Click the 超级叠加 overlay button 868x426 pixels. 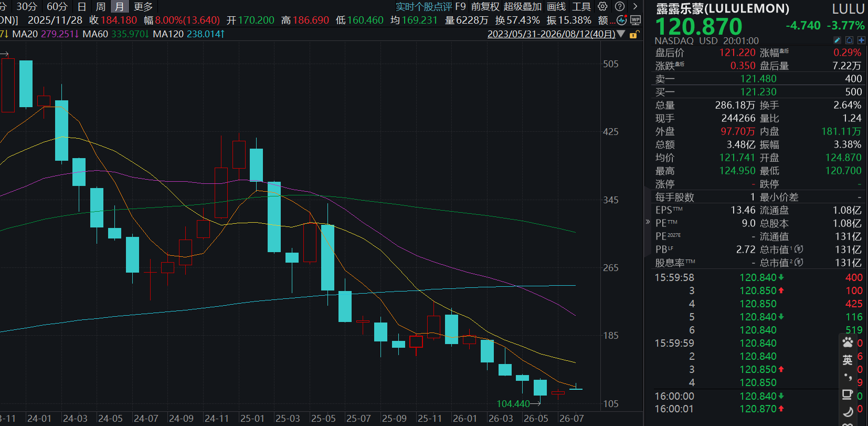pos(523,6)
